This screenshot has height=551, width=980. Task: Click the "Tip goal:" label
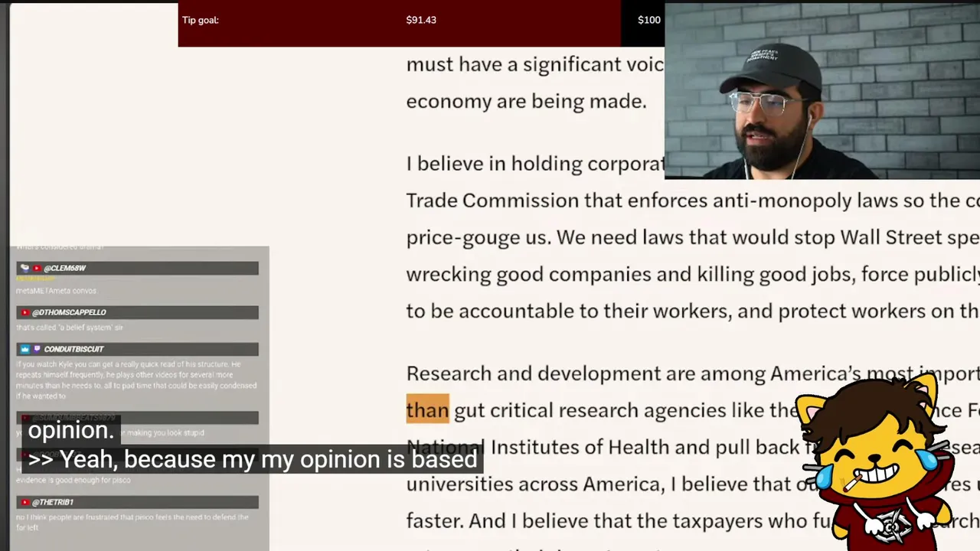tap(201, 20)
